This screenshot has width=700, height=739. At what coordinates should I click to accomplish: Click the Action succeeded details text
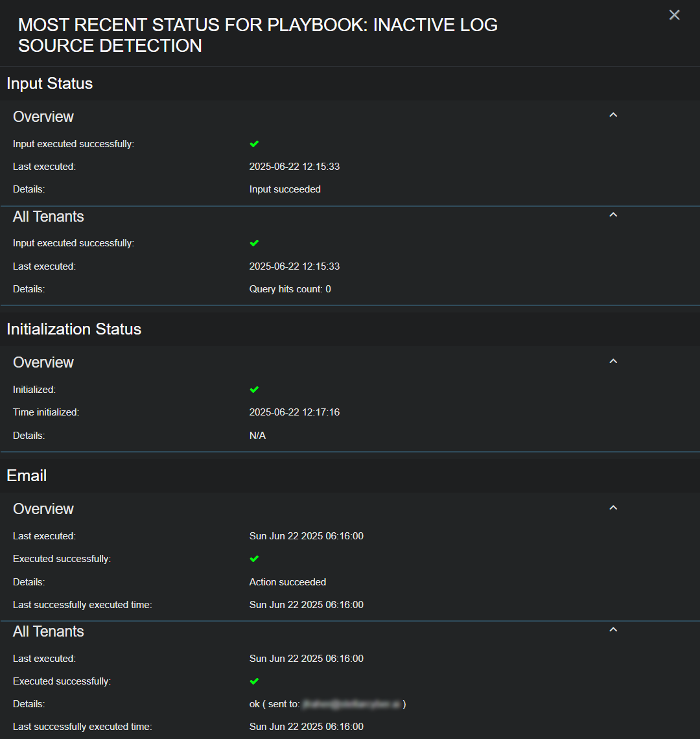(x=287, y=582)
